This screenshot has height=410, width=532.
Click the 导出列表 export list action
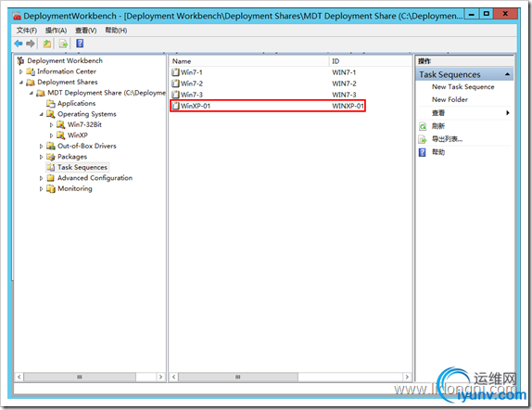click(x=447, y=139)
